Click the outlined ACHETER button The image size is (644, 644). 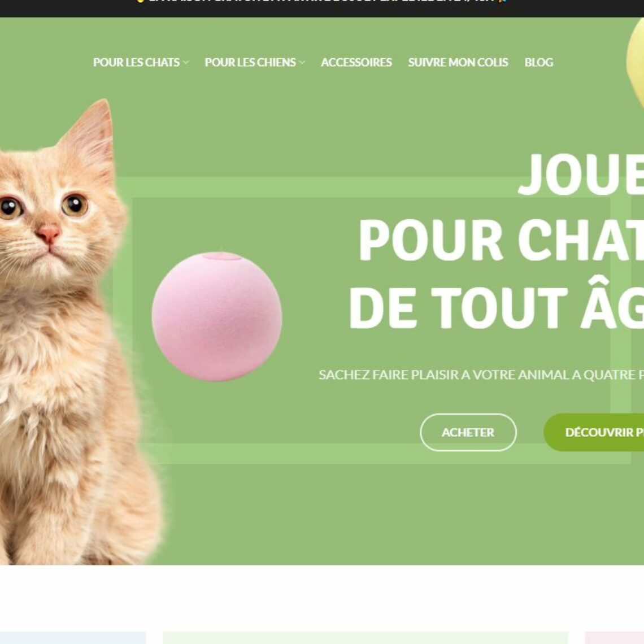468,432
